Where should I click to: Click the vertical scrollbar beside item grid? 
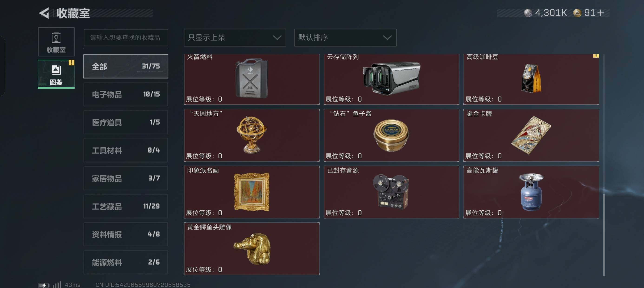point(604,165)
